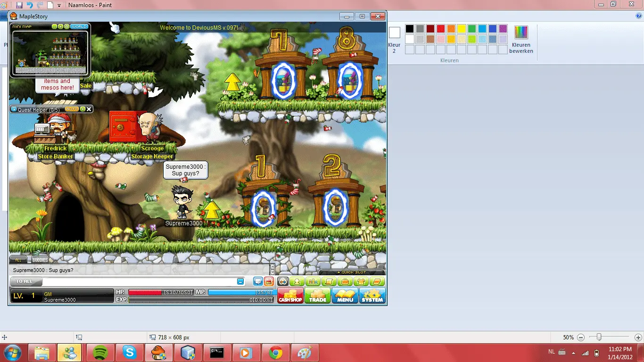644x362 pixels.
Task: Open the MapleStory SYSTEM button
Action: (x=372, y=296)
